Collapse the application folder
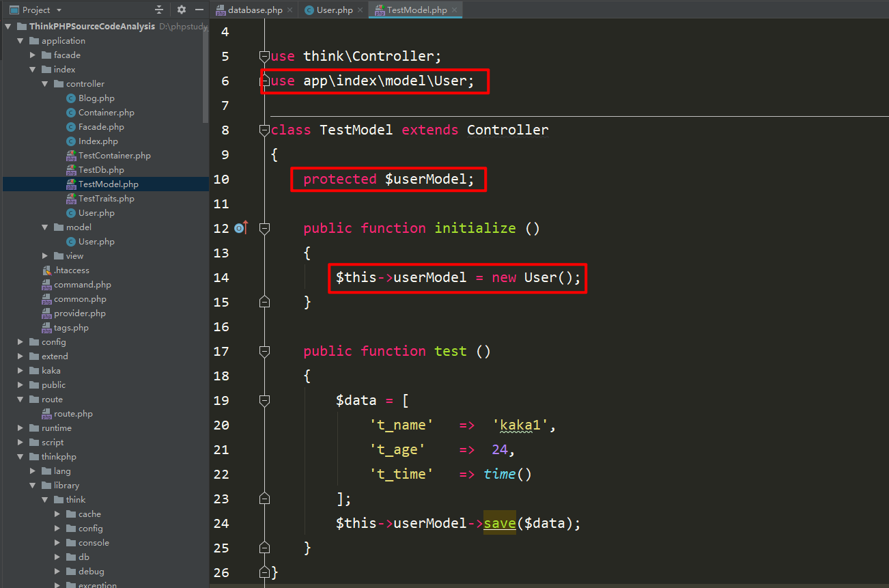The image size is (889, 588). [x=20, y=41]
